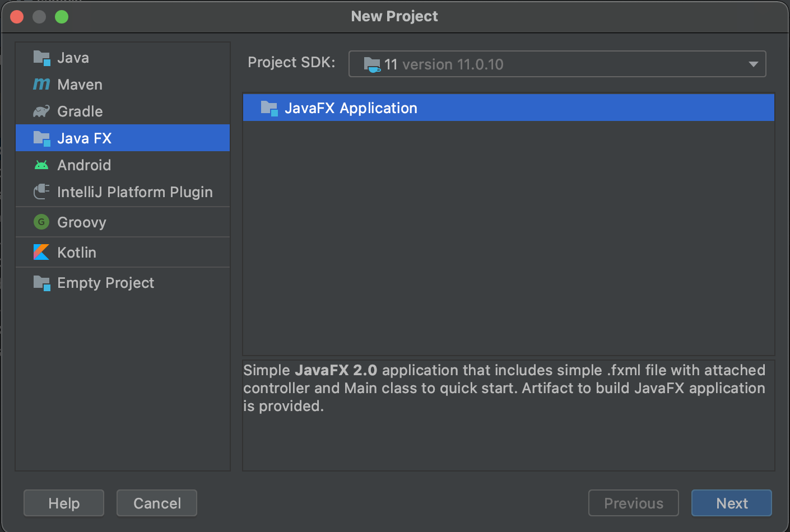790x532 pixels.
Task: Click the Java folder icon in the sidebar
Action: click(x=41, y=57)
